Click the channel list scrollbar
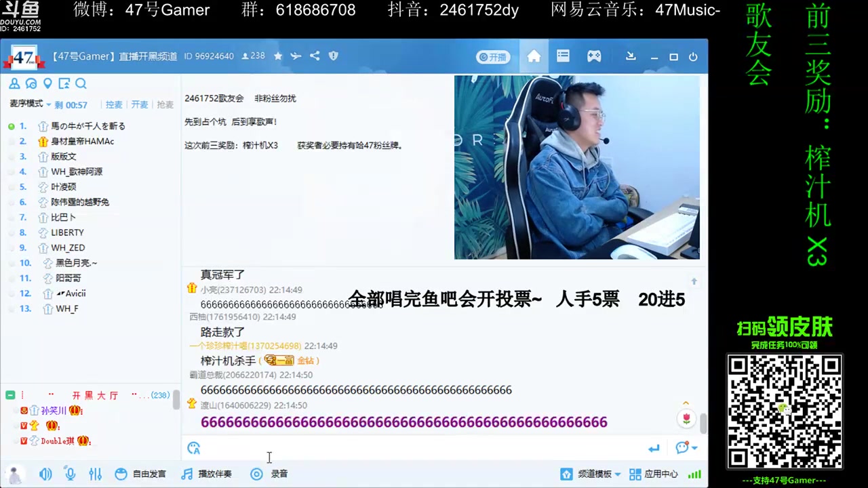Viewport: 868px width, 488px height. (x=177, y=400)
